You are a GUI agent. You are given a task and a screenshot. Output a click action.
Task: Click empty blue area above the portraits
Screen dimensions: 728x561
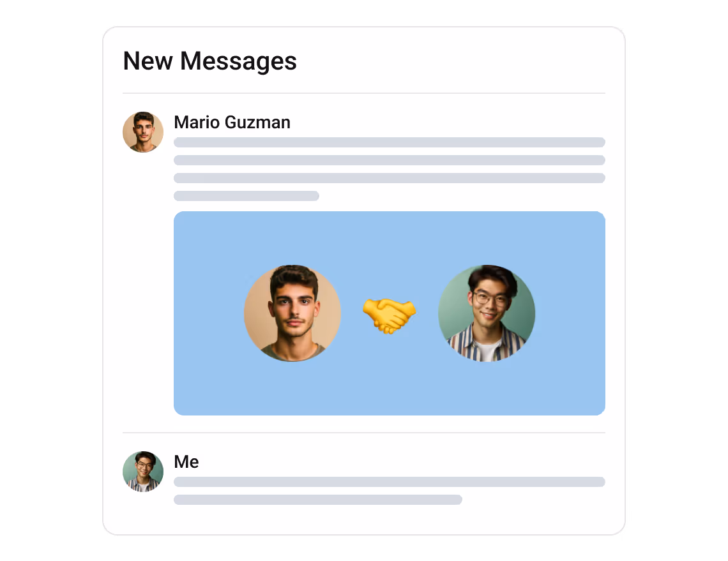coord(390,237)
